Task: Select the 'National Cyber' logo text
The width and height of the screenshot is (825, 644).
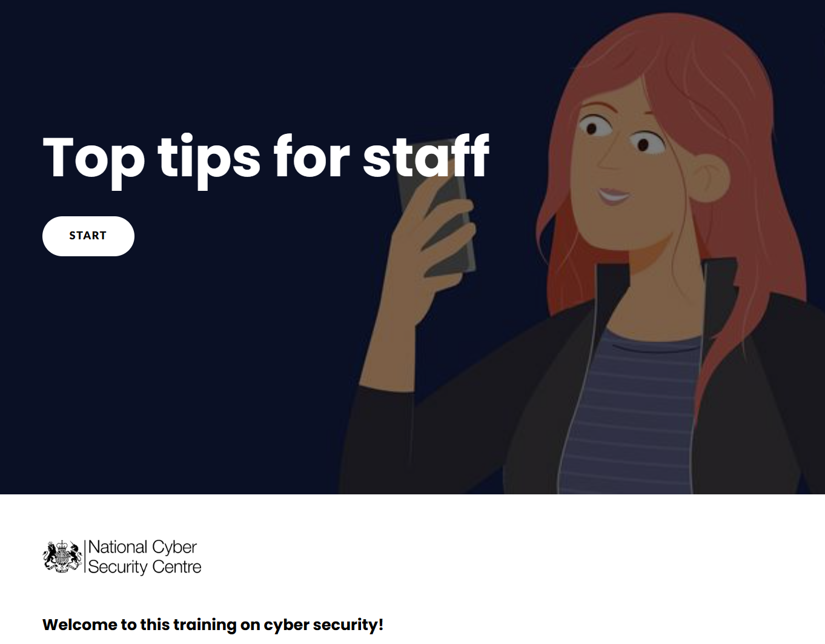Action: click(142, 547)
